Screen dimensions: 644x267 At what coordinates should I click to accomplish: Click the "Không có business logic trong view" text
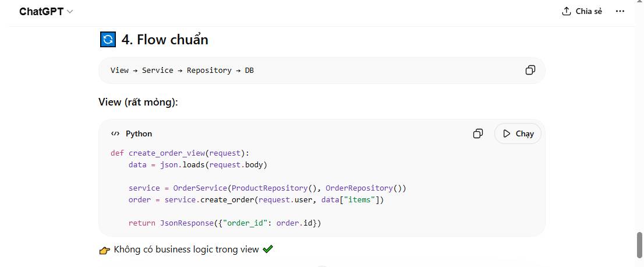tap(186, 250)
